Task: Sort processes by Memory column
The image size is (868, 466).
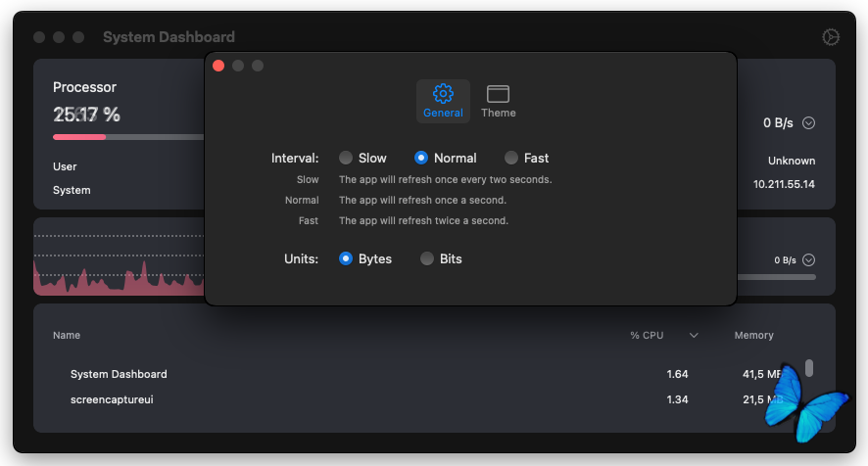Action: (x=753, y=336)
